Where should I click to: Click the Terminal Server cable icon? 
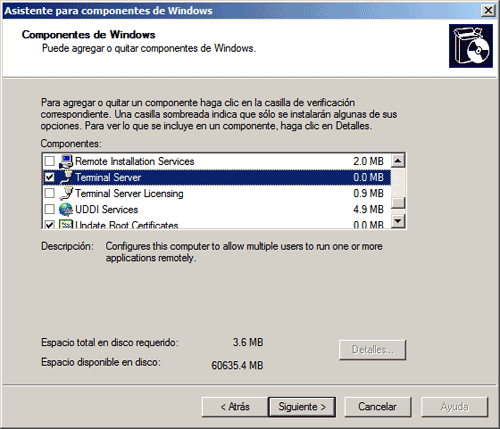(66, 177)
